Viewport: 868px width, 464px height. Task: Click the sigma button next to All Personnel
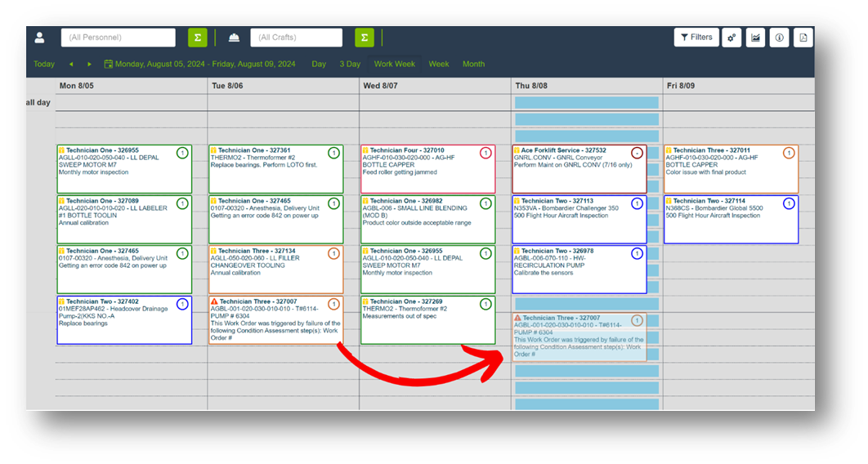197,38
